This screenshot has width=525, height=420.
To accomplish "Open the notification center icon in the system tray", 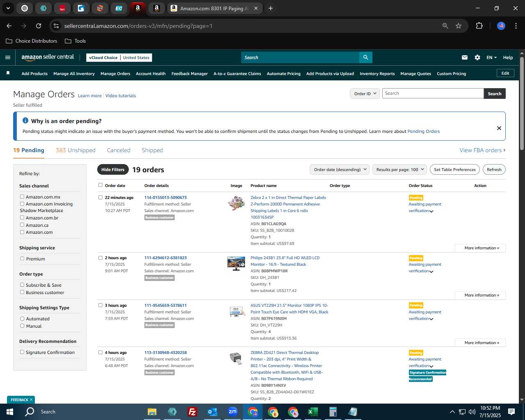I will coord(511,412).
